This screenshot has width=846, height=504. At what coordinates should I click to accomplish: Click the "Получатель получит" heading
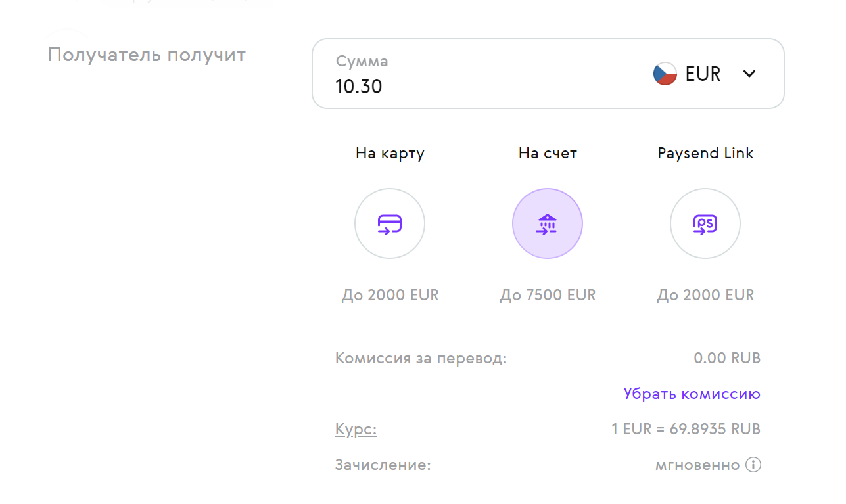147,55
